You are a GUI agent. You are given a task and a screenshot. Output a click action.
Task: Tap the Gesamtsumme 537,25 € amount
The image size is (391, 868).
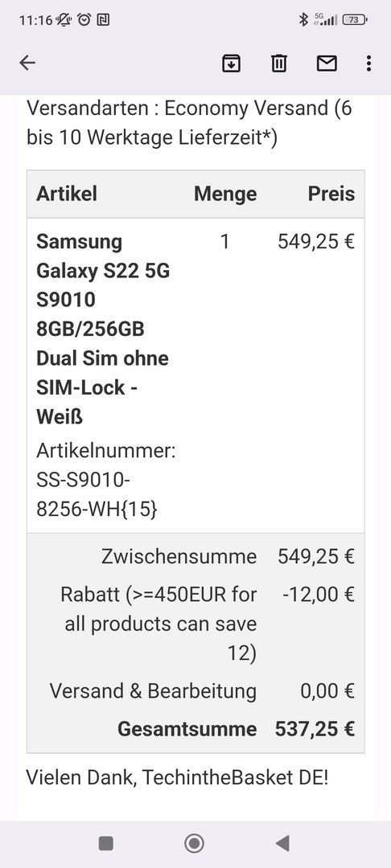coord(315,729)
